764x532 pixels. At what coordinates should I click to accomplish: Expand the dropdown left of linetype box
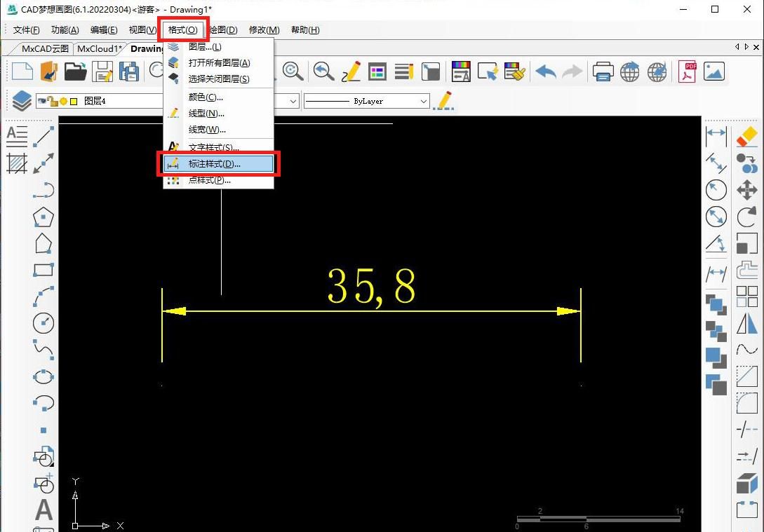point(293,101)
